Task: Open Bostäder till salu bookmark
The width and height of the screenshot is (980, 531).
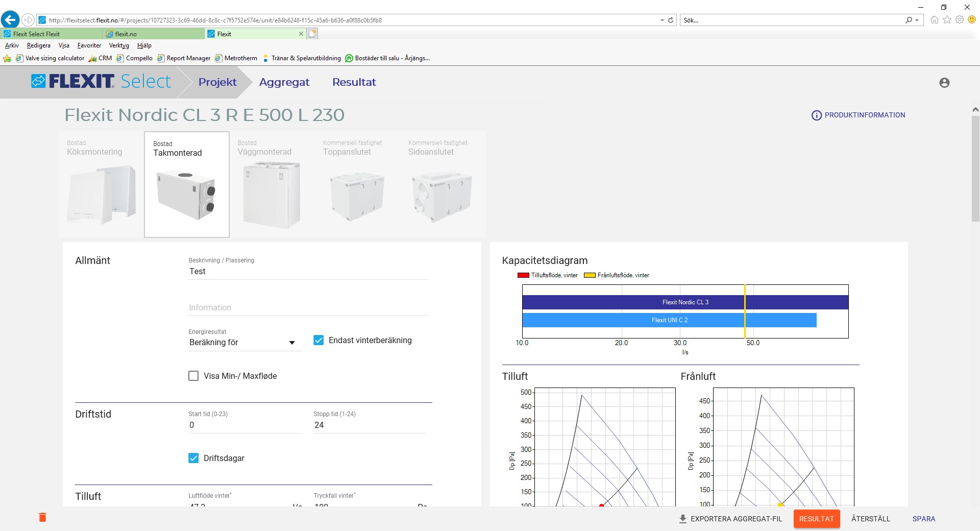Action: click(x=387, y=58)
